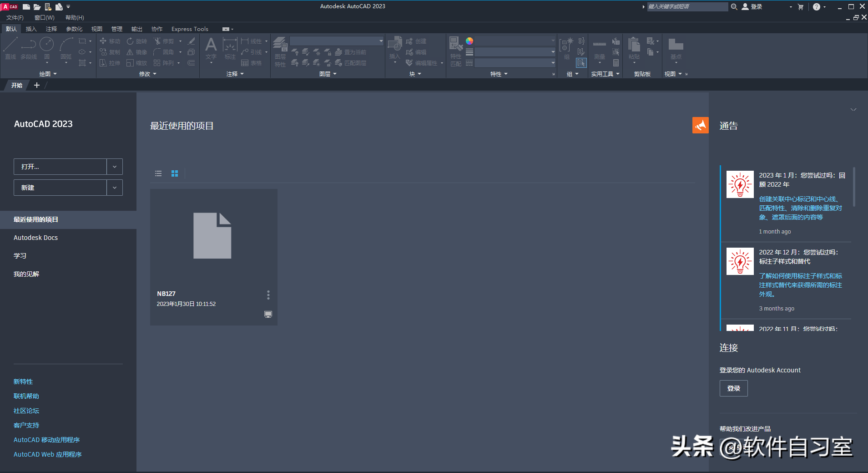
Task: Switch to the Express Tools ribbon tab
Action: [x=190, y=29]
